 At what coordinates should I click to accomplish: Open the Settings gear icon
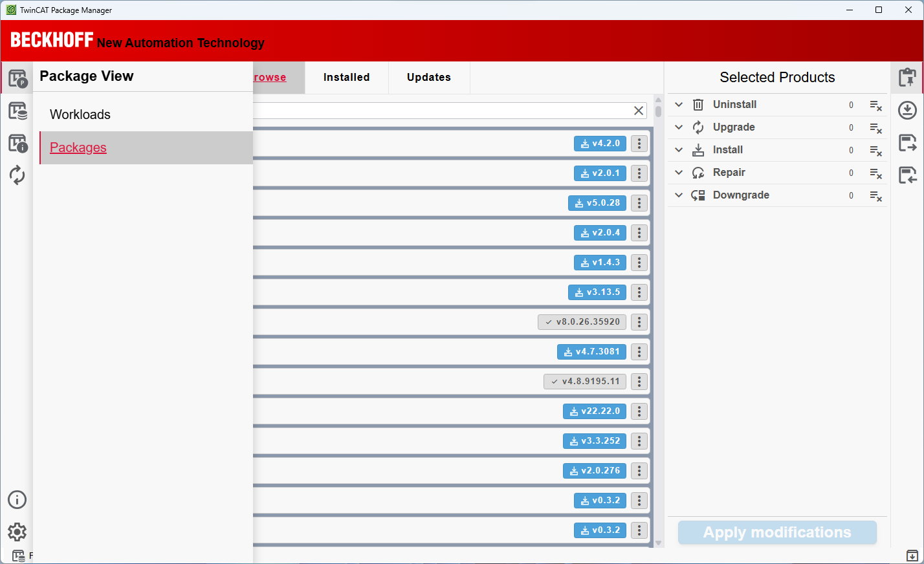pyautogui.click(x=17, y=532)
